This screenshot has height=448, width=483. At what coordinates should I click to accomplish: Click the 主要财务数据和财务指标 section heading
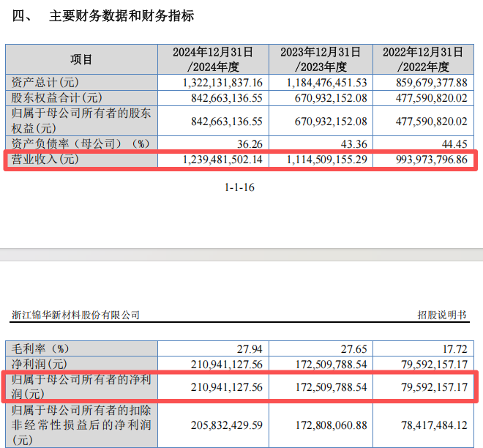click(121, 16)
